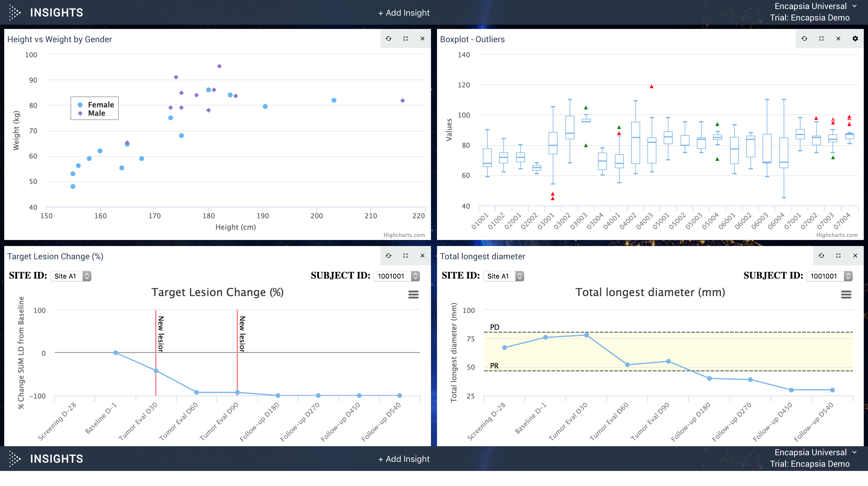Fullscreen the Target Lesion Change panel
868x486 pixels.
405,256
